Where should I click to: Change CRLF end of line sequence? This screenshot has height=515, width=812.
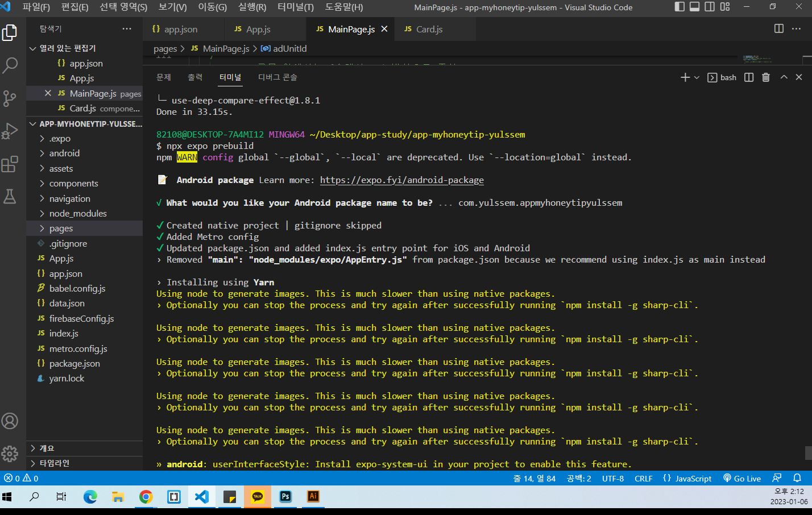pyautogui.click(x=644, y=479)
